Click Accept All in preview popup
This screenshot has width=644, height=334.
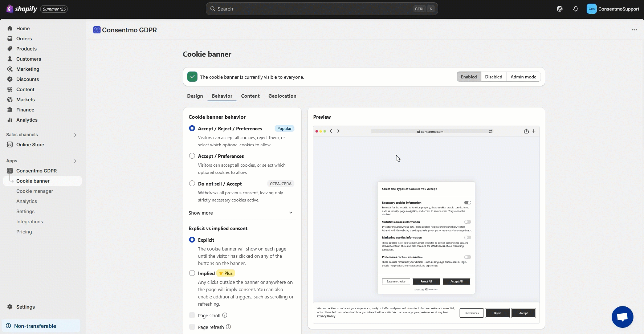click(456, 281)
